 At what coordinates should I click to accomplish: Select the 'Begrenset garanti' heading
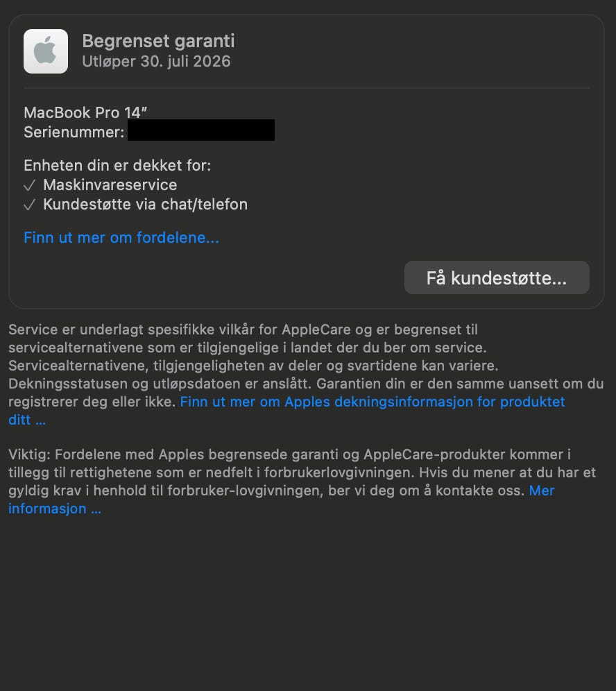[x=158, y=41]
